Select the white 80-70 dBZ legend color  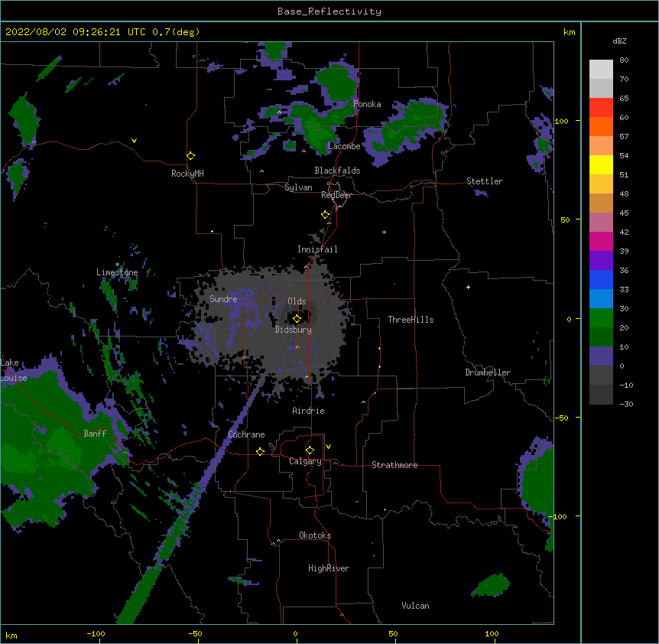tap(601, 70)
